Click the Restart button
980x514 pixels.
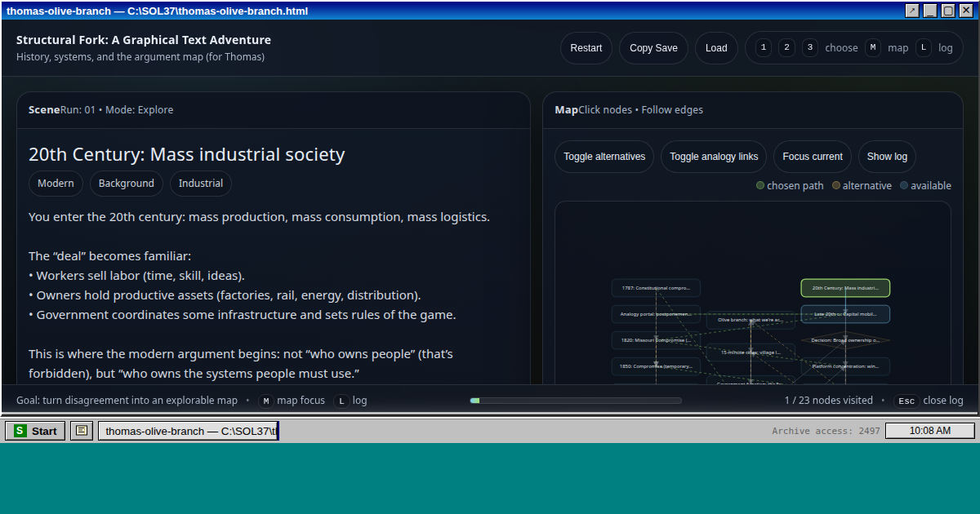point(586,48)
